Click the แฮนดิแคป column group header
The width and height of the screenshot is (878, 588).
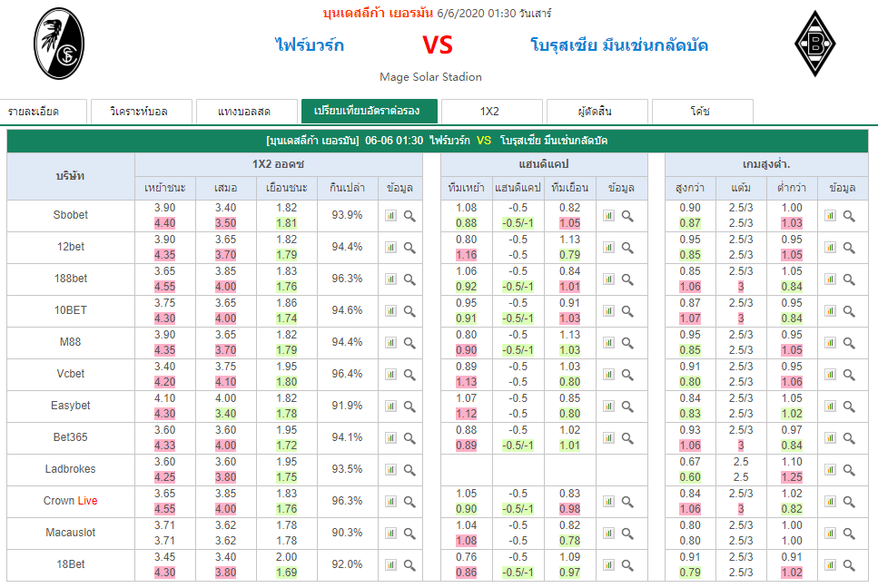pos(544,164)
